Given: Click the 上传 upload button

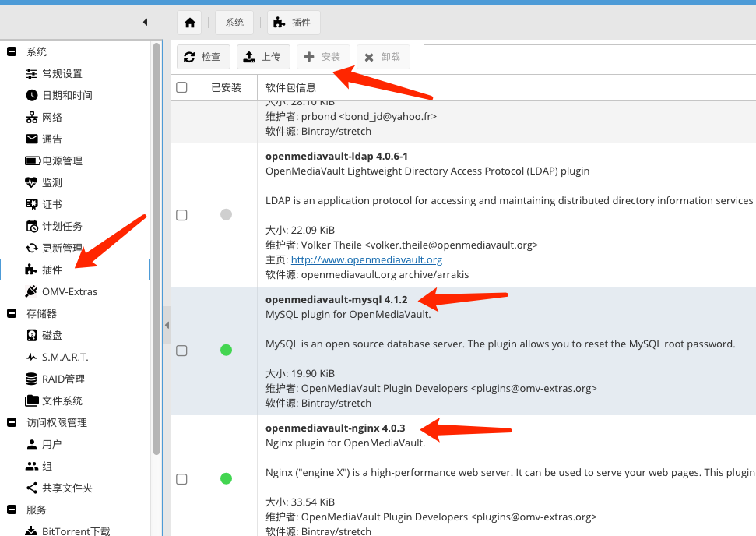Looking at the screenshot, I should point(263,57).
